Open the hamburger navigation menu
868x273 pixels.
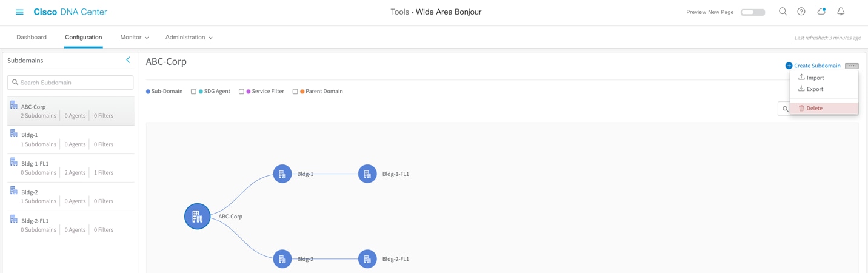[x=19, y=12]
